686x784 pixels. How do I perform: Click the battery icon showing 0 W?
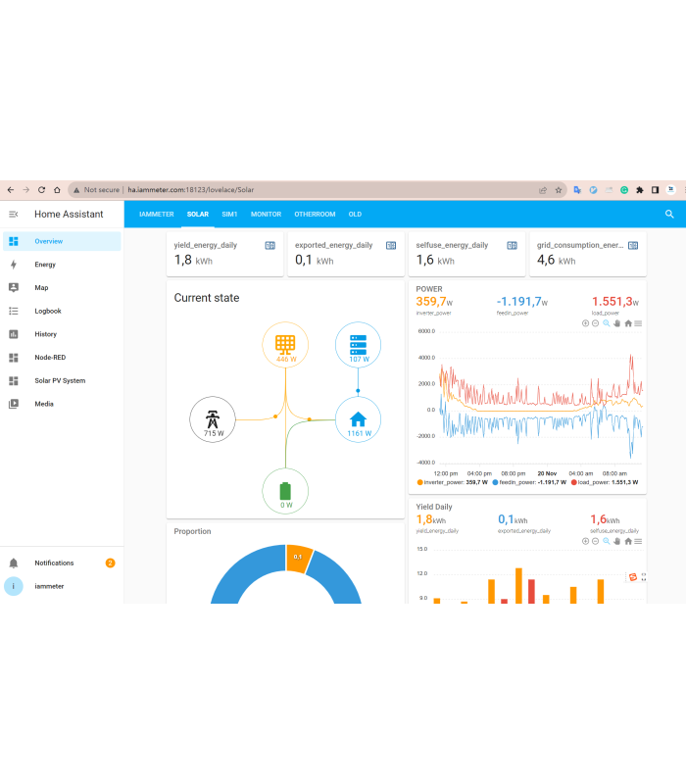[x=285, y=491]
